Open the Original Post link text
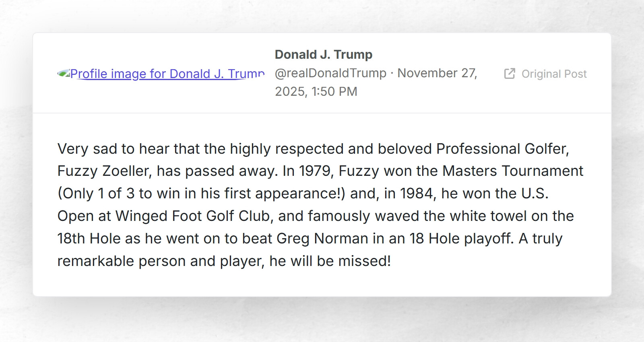The width and height of the screenshot is (644, 342). click(x=554, y=74)
